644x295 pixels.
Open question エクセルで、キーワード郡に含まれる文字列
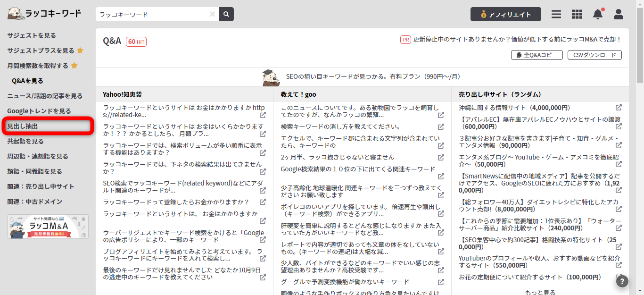(360, 142)
